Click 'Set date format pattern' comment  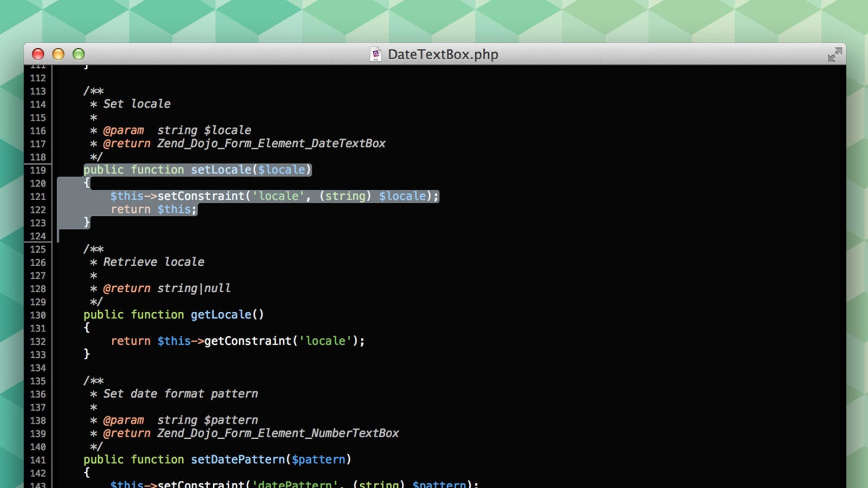click(x=181, y=394)
